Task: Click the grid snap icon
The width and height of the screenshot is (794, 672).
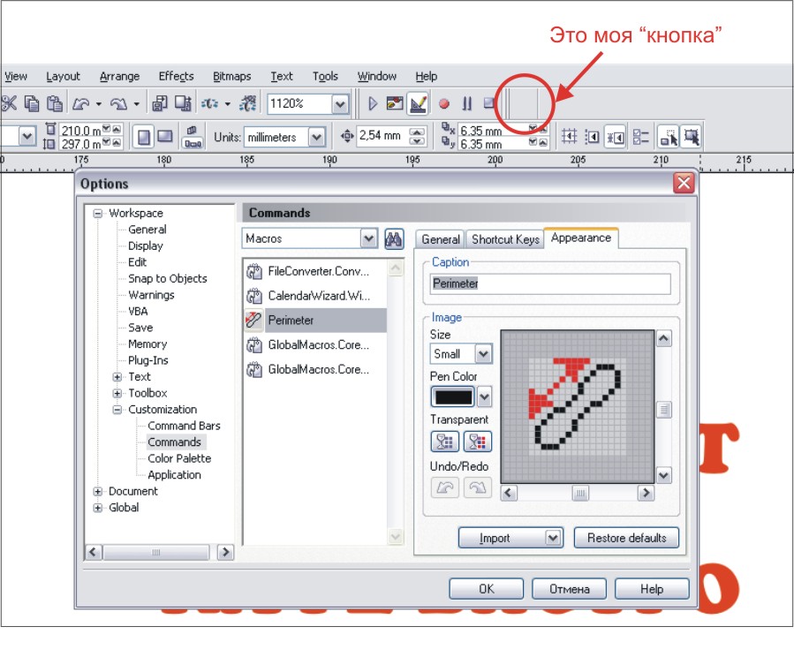Action: [x=569, y=137]
